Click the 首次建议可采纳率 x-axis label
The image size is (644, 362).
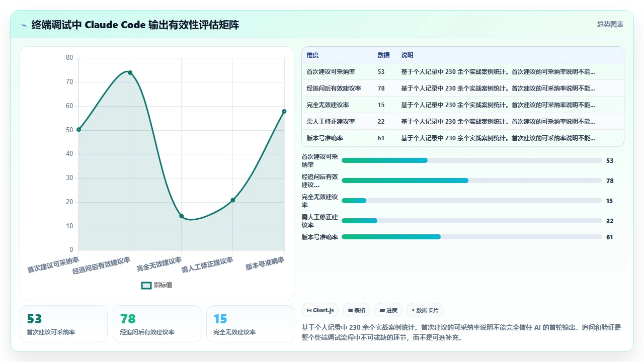click(x=53, y=265)
